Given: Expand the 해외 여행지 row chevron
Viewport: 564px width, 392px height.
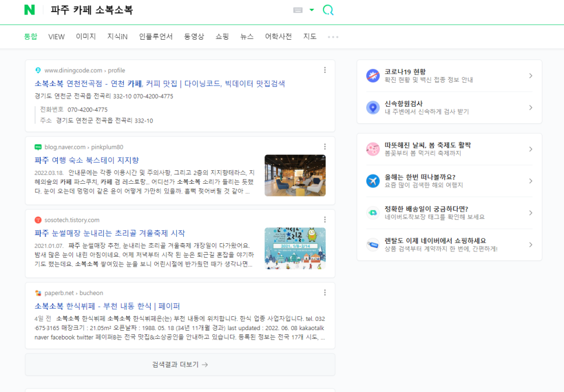Looking at the screenshot, I should tap(531, 181).
